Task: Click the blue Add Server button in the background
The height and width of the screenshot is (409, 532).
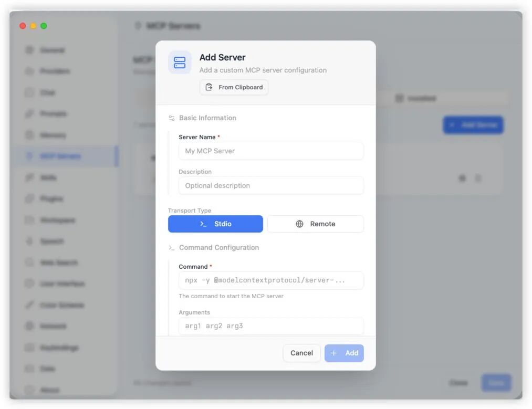Action: click(473, 125)
